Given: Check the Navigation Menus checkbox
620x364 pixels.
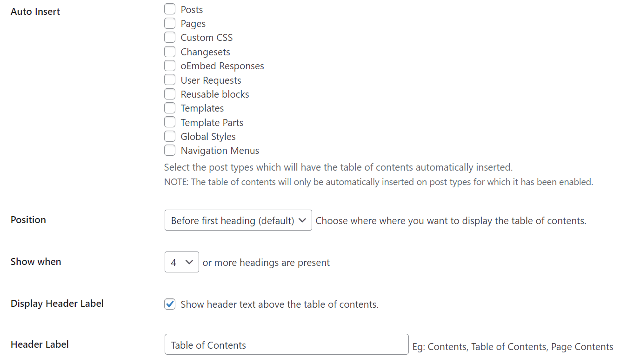Looking at the screenshot, I should coord(170,150).
